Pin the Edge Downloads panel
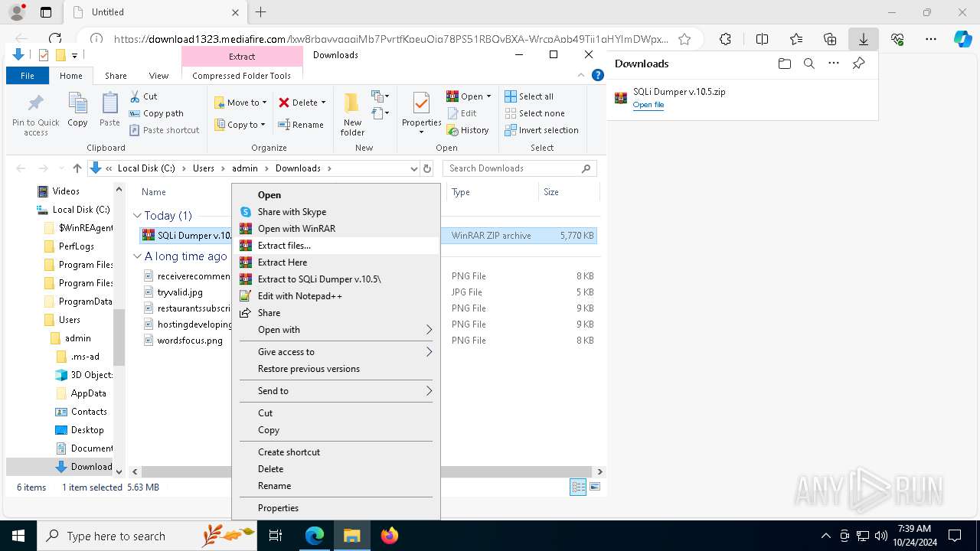 858,64
